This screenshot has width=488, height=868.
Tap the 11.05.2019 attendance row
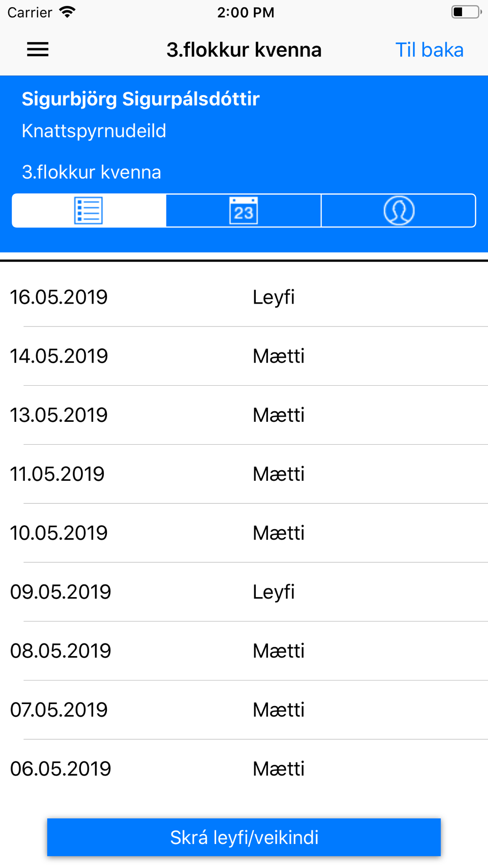pyautogui.click(x=244, y=474)
